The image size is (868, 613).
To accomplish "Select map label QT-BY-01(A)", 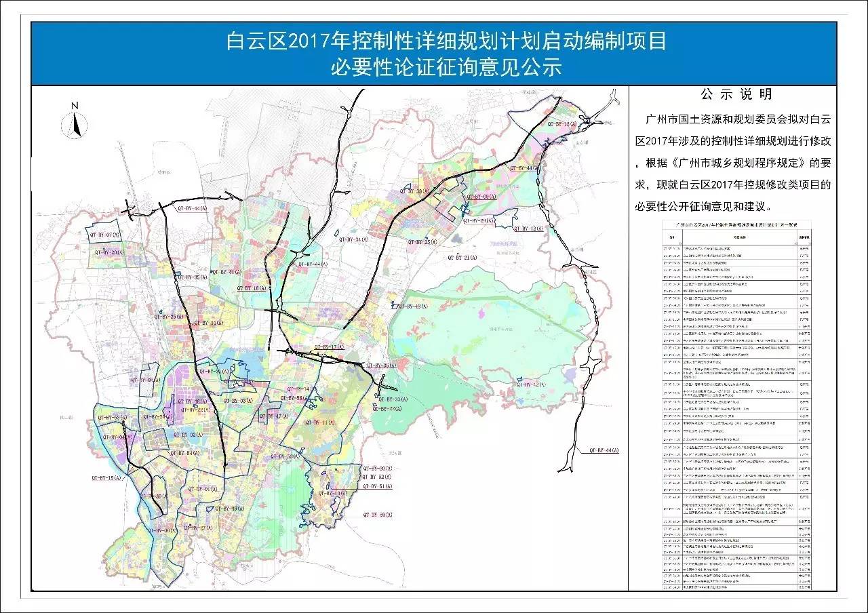I will [x=202, y=490].
